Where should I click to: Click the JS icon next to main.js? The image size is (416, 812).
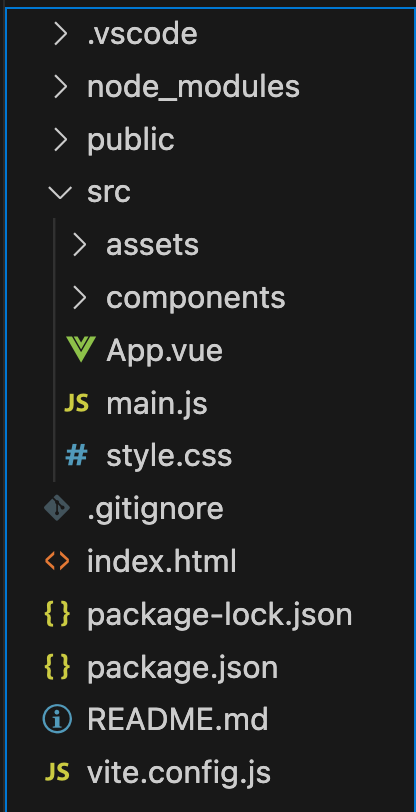point(76,403)
